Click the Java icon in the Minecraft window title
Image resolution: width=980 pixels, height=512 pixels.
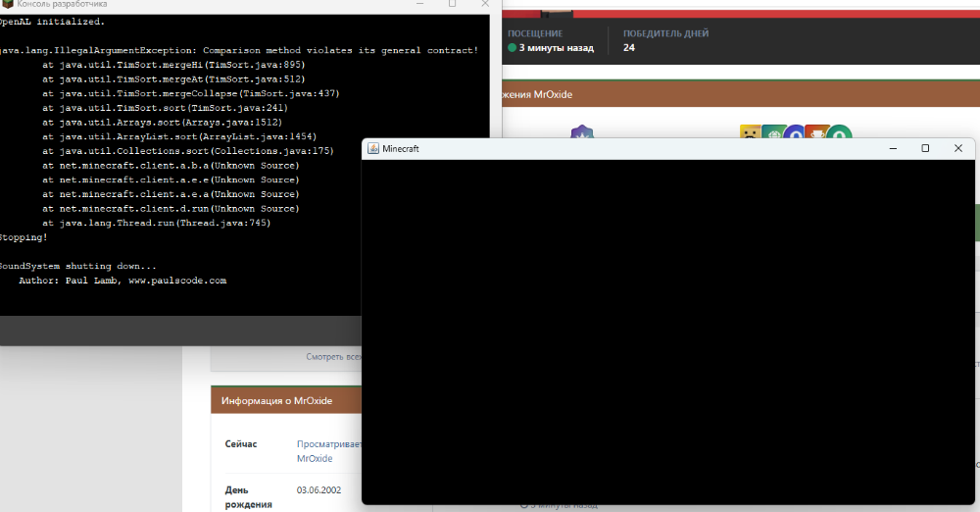373,148
